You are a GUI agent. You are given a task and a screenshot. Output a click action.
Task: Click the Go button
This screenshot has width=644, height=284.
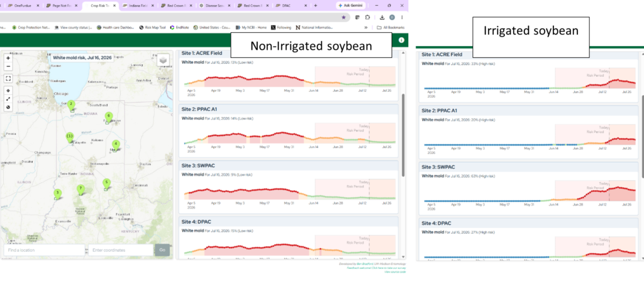pyautogui.click(x=162, y=250)
